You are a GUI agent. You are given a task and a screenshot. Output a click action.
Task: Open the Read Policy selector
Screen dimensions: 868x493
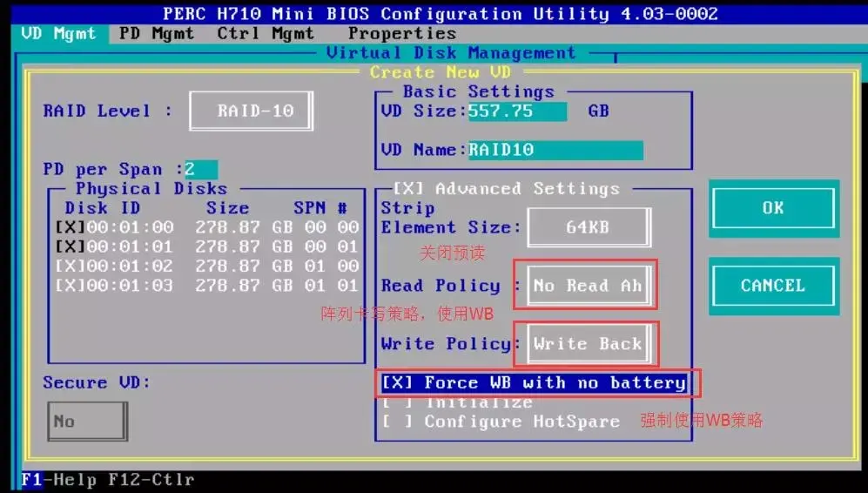[589, 286]
